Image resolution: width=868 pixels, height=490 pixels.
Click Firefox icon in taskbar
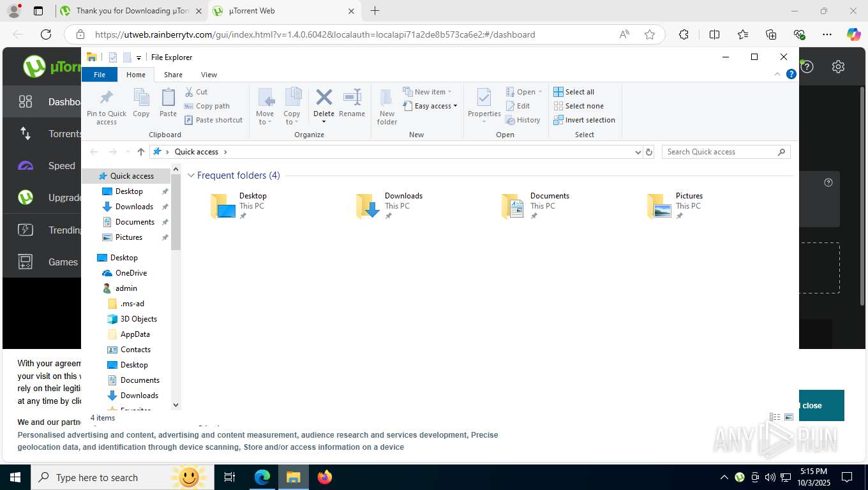(x=324, y=477)
